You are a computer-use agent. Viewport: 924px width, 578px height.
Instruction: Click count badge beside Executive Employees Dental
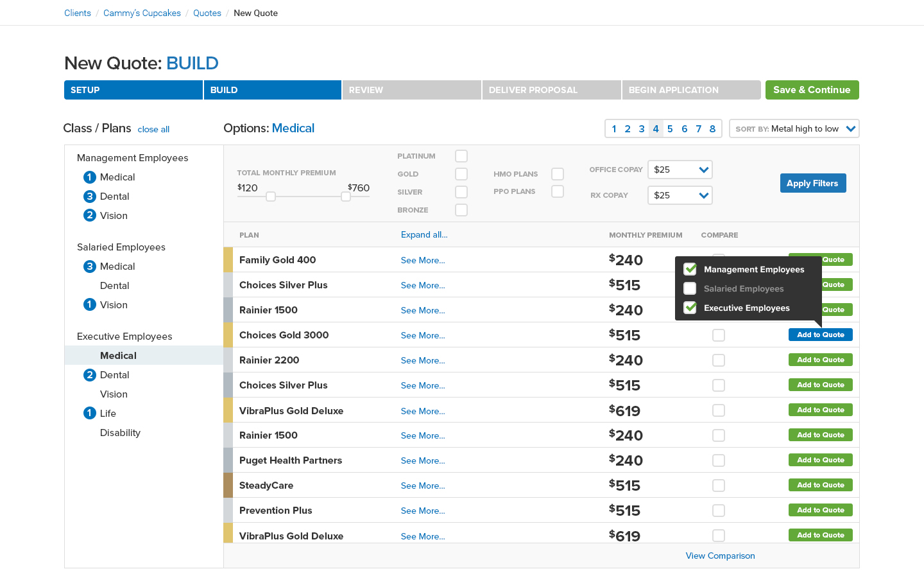point(90,375)
